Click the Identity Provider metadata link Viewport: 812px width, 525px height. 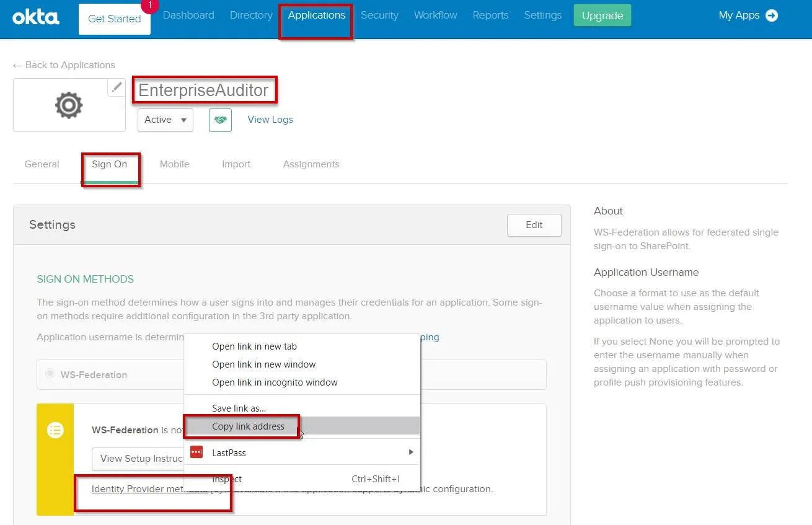tap(149, 489)
